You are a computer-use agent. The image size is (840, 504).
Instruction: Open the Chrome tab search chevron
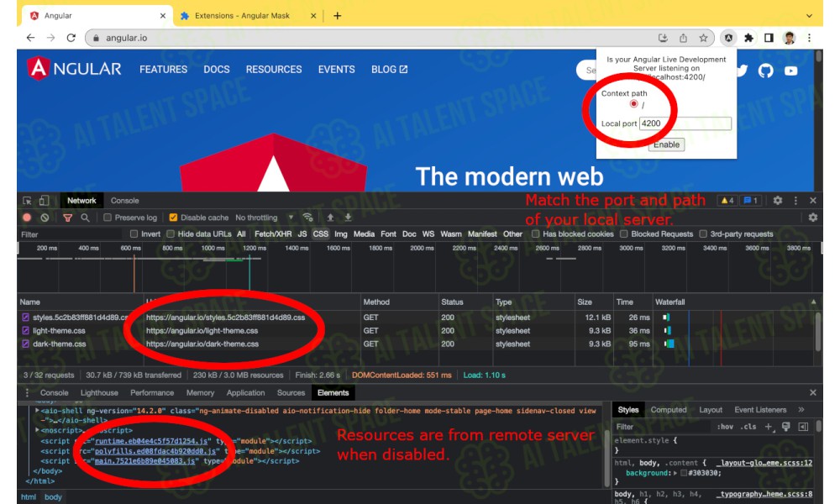pos(809,16)
